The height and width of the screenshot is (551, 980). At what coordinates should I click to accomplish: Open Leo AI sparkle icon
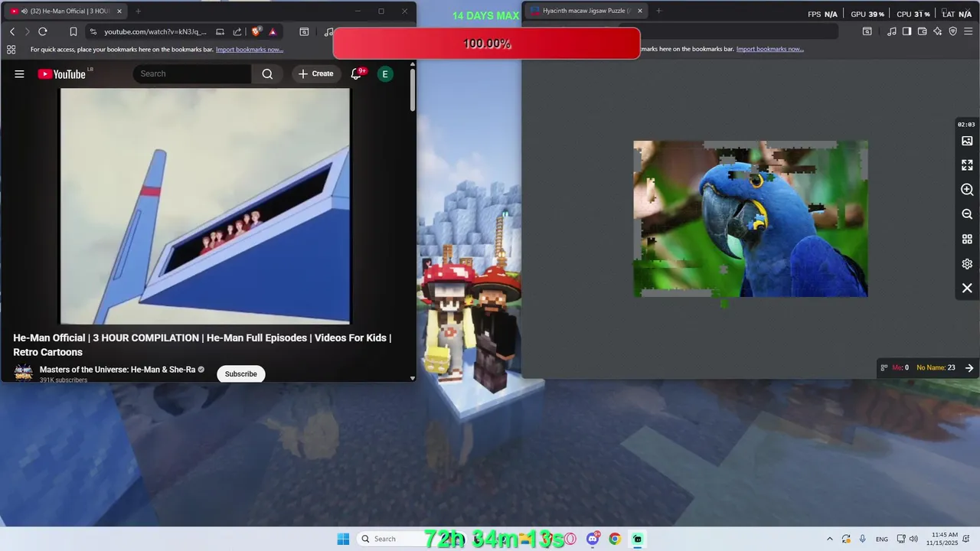pos(938,31)
